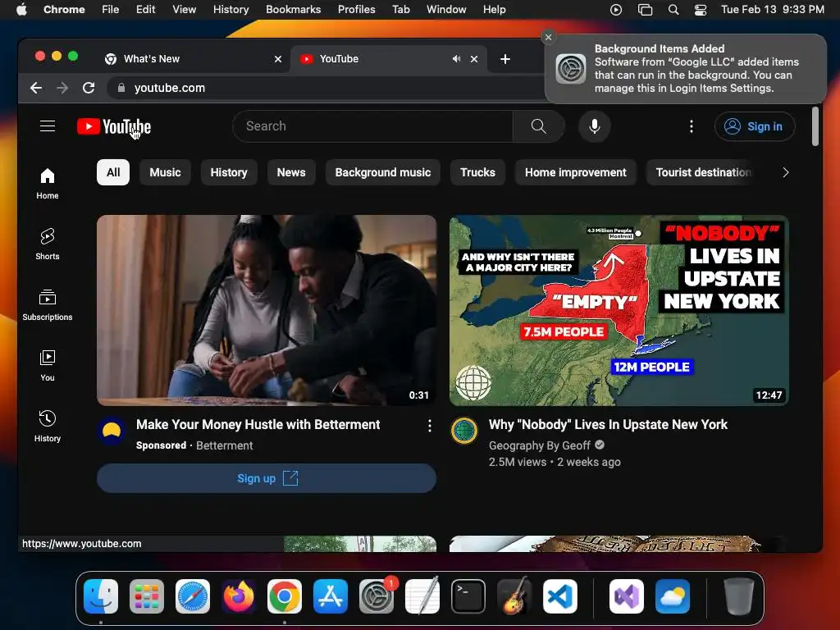Open the History menu in the menu bar
This screenshot has width=840, height=630.
click(x=231, y=10)
